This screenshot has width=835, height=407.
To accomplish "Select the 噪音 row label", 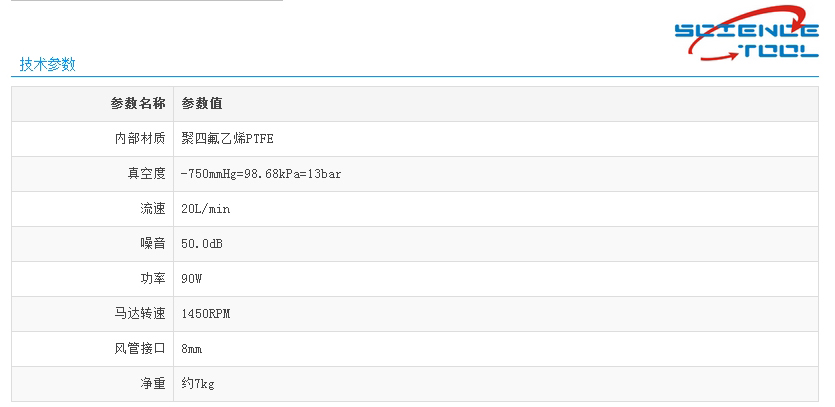I will 152,244.
